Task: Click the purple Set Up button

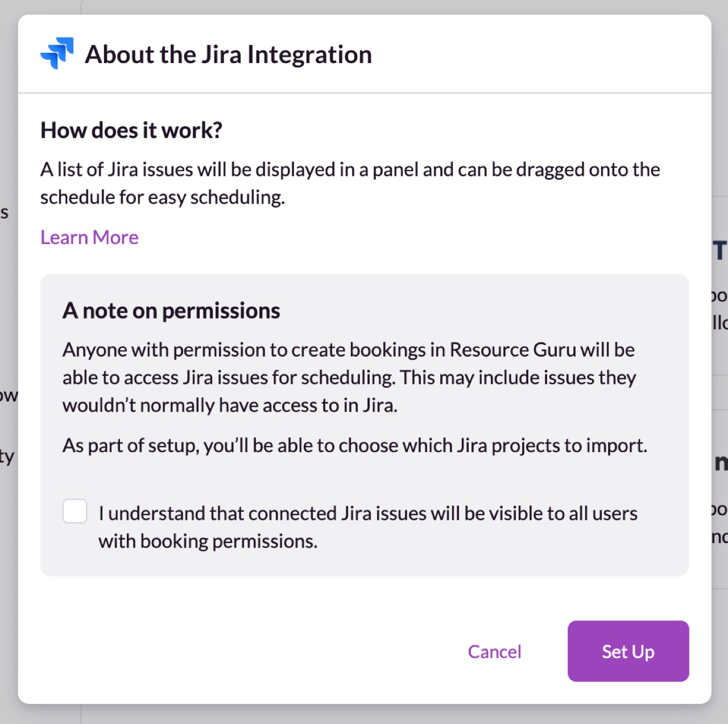Action: coord(628,651)
